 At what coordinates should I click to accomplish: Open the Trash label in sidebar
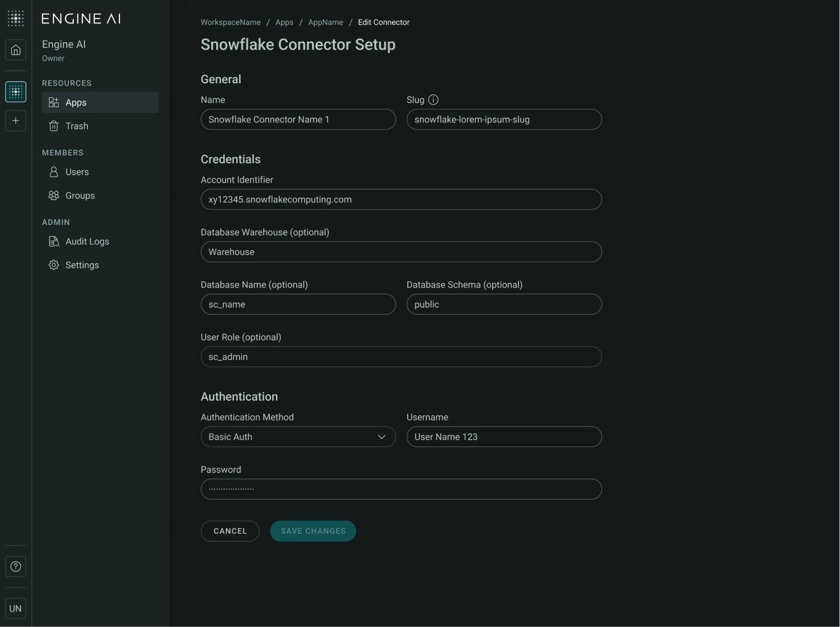(77, 126)
